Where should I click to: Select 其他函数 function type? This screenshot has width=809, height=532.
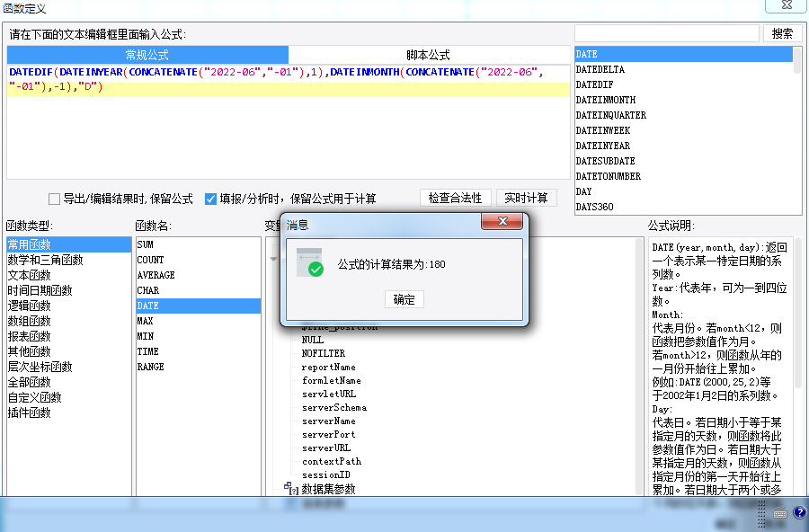tap(69, 351)
